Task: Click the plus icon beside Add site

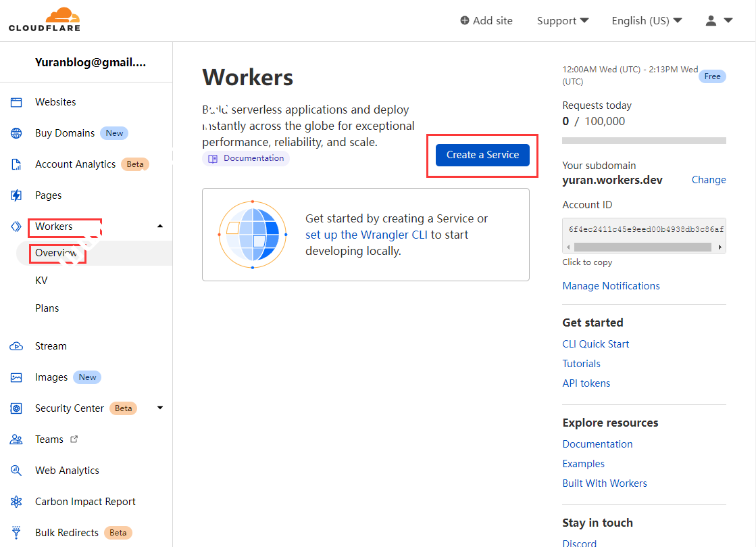Action: (x=465, y=20)
